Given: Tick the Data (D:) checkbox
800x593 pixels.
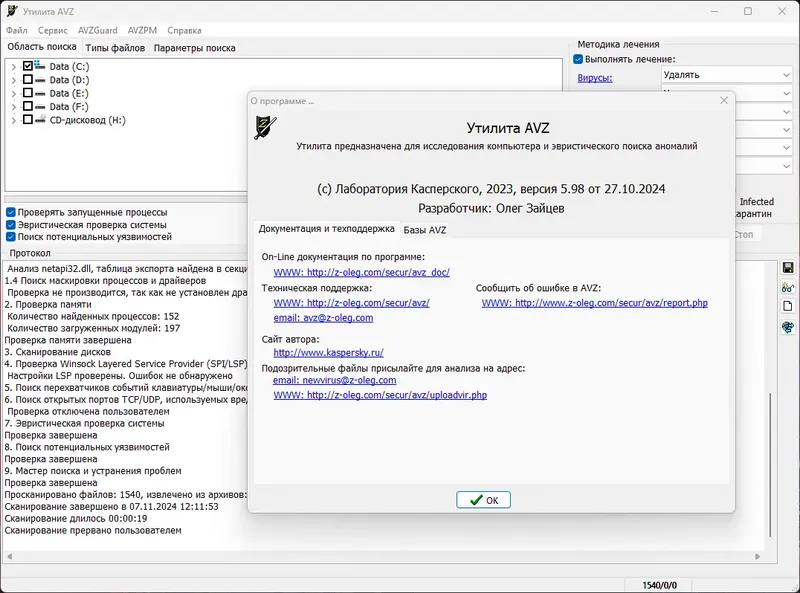Looking at the screenshot, I should pyautogui.click(x=28, y=80).
